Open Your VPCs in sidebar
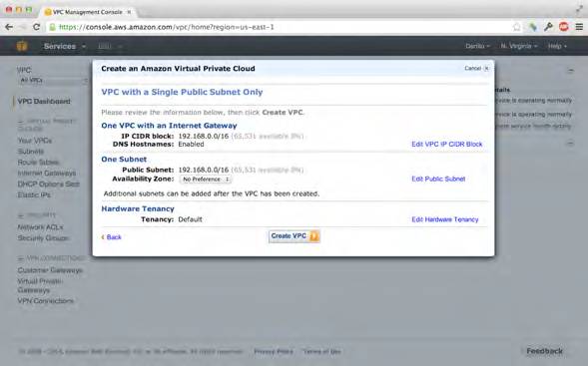The image size is (588, 366). (35, 141)
